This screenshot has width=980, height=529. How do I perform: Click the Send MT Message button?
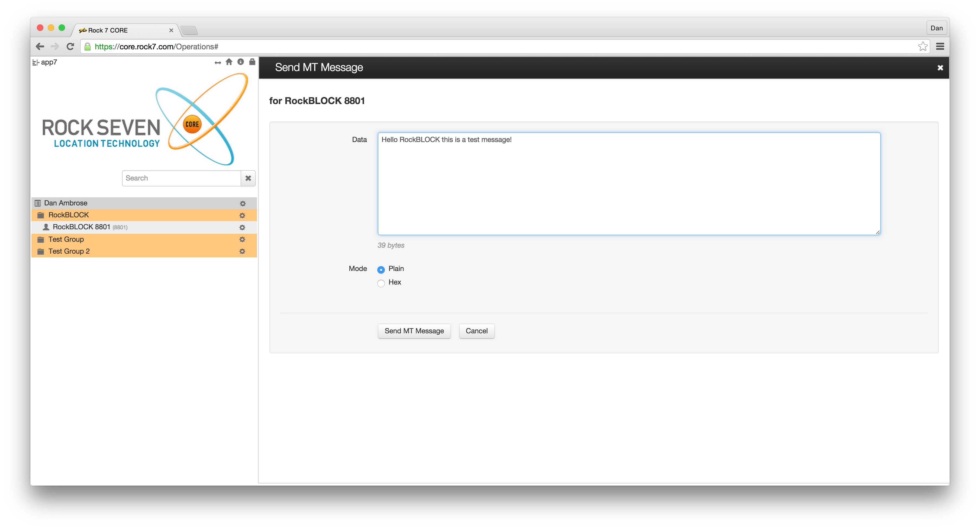click(x=414, y=331)
